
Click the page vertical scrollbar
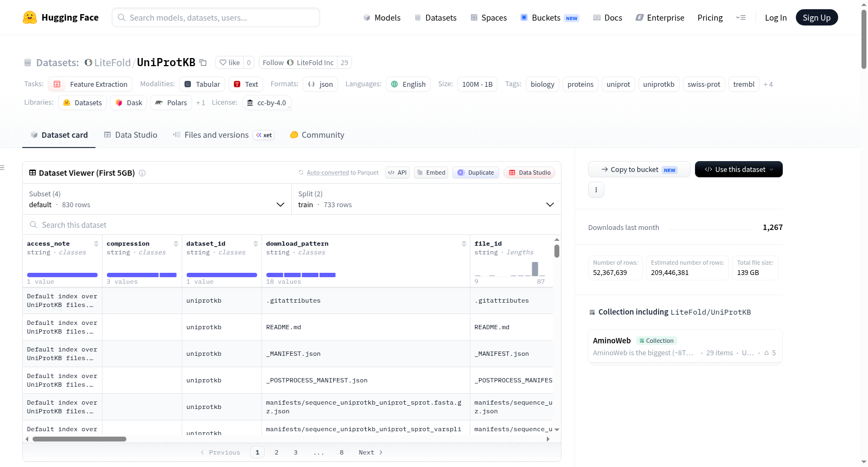864,39
